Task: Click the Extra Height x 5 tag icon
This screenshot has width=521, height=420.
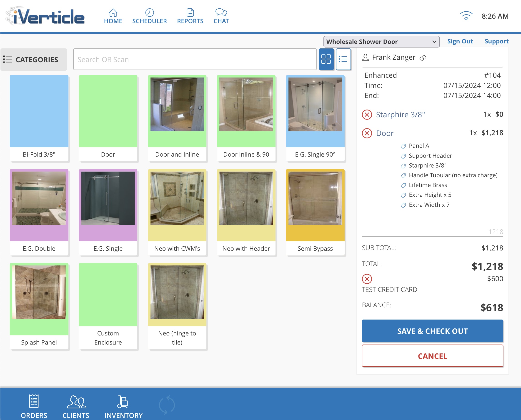Action: click(403, 195)
